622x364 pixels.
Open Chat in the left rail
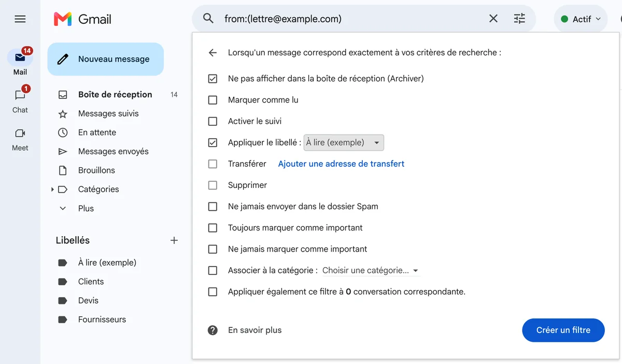tap(20, 100)
